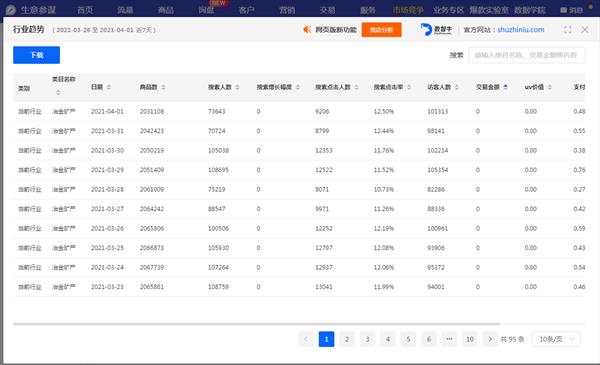Select the 2021-04-01 date cell
Image resolution: width=600 pixels, height=365 pixels.
(x=107, y=111)
